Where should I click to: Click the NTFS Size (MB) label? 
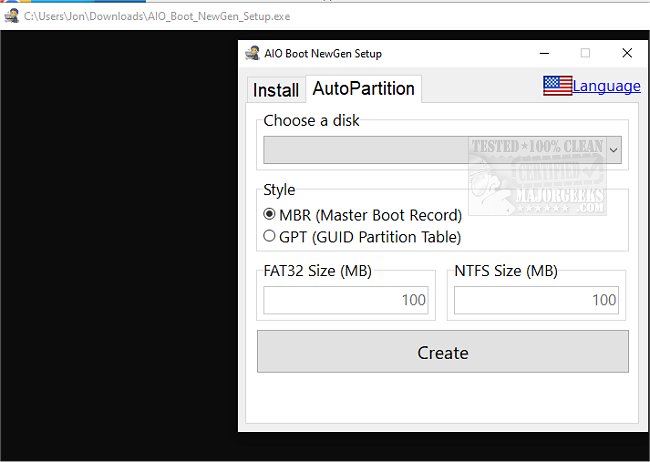(x=506, y=271)
